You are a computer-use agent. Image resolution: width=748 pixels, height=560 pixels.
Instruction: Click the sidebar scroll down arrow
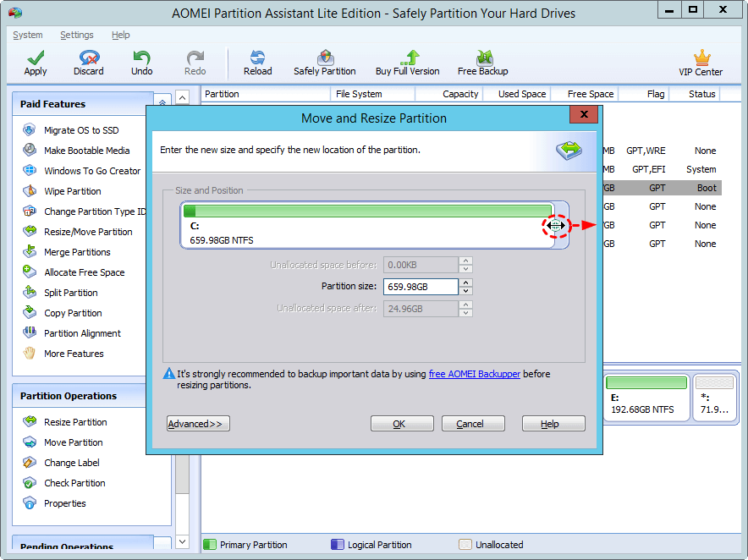tap(182, 541)
